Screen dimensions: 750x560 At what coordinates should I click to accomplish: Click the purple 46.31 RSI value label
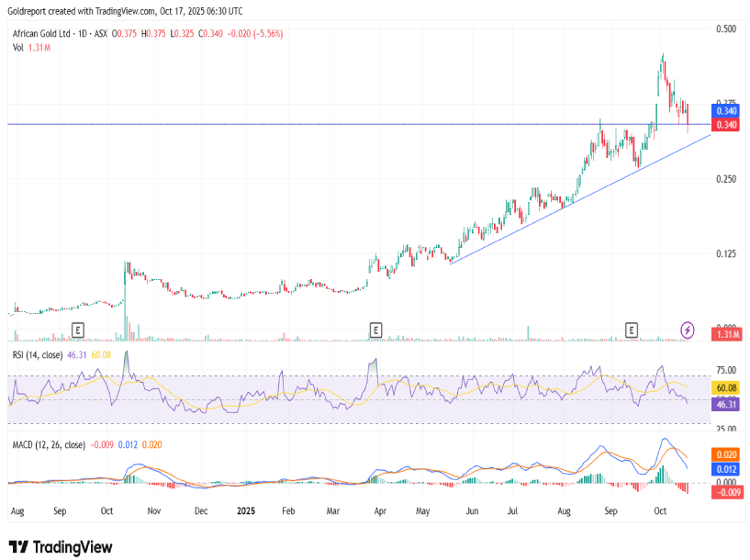(x=726, y=404)
